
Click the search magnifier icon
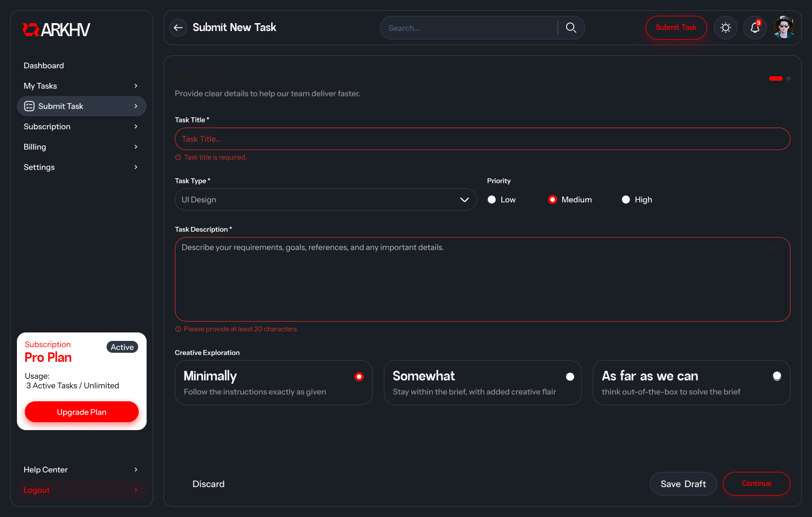[571, 28]
